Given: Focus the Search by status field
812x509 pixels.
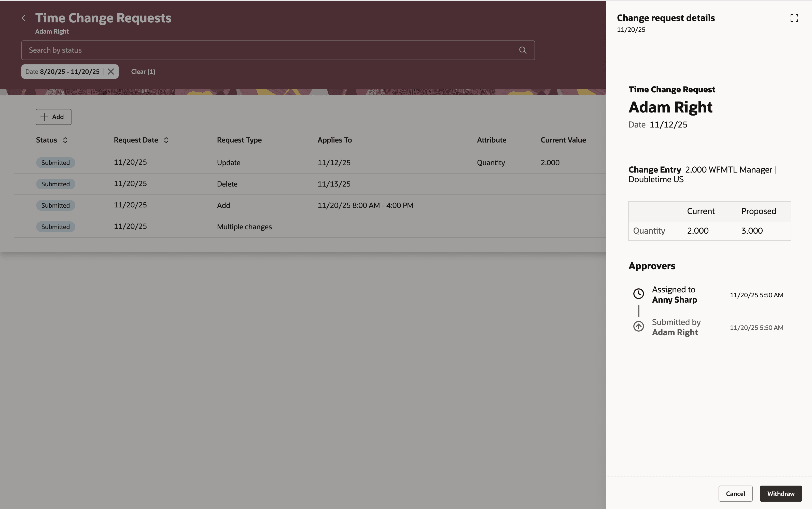Looking at the screenshot, I should click(236, 50).
